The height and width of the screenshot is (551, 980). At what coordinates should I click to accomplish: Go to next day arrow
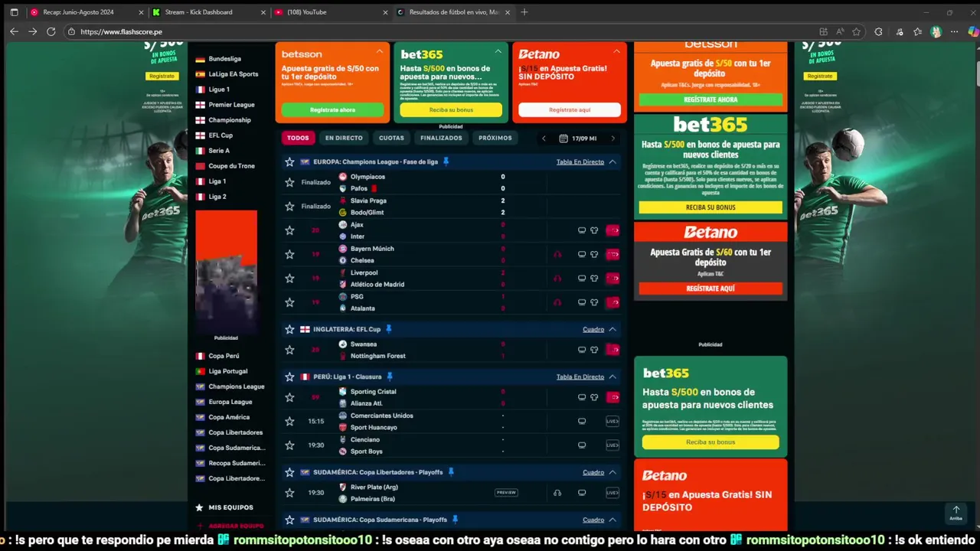click(x=612, y=139)
